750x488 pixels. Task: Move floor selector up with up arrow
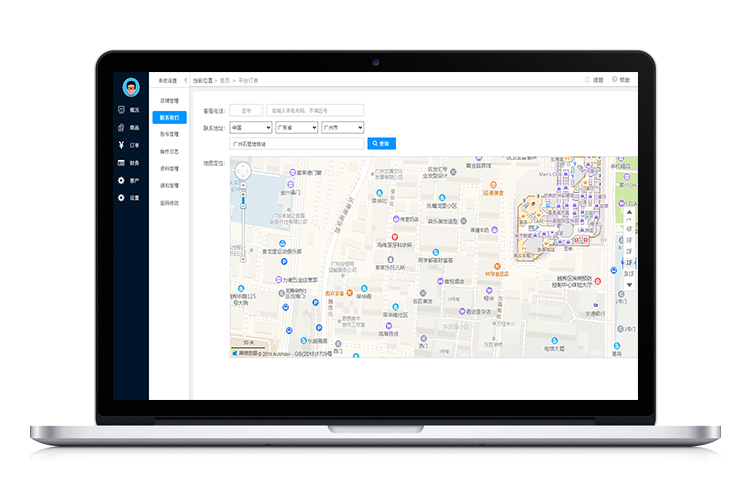[x=629, y=211]
